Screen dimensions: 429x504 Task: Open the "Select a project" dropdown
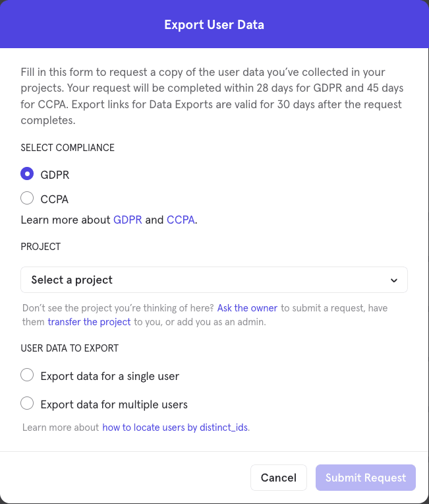[204, 280]
